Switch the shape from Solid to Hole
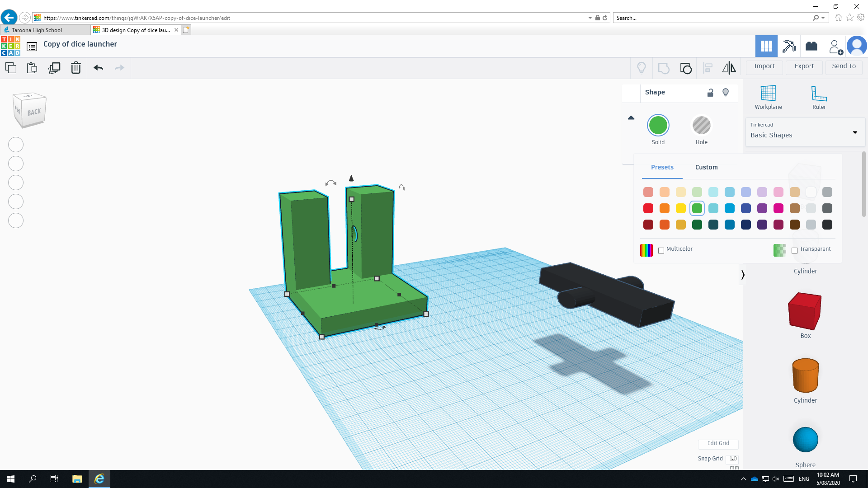 [701, 125]
